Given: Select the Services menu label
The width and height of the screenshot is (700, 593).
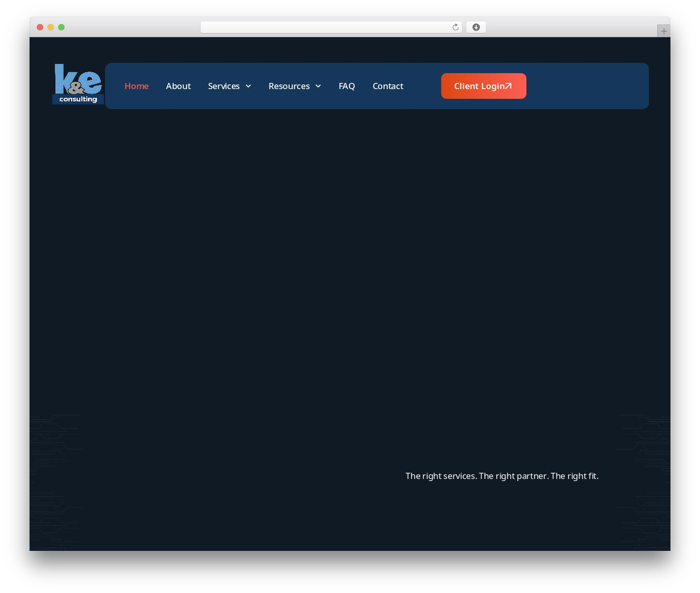Looking at the screenshot, I should (224, 86).
